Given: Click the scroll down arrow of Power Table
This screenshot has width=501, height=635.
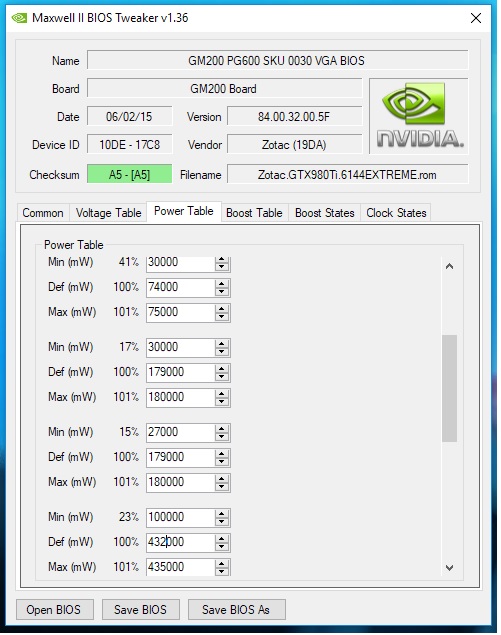Looking at the screenshot, I should [449, 567].
